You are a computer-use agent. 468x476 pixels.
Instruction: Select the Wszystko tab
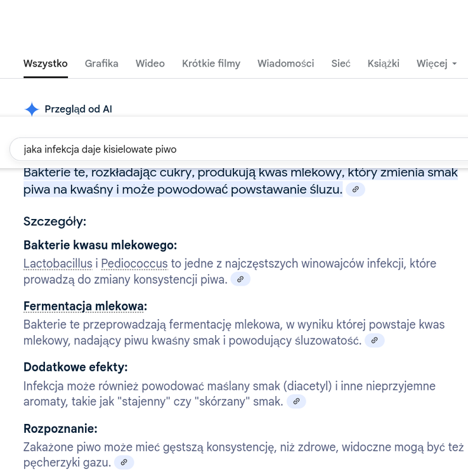pos(46,63)
